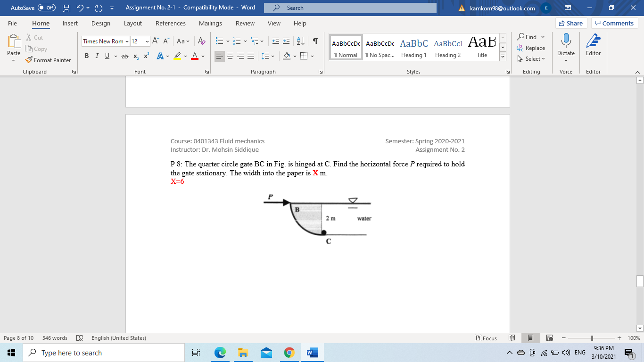
Task: Center align the paragraph
Action: 230,56
